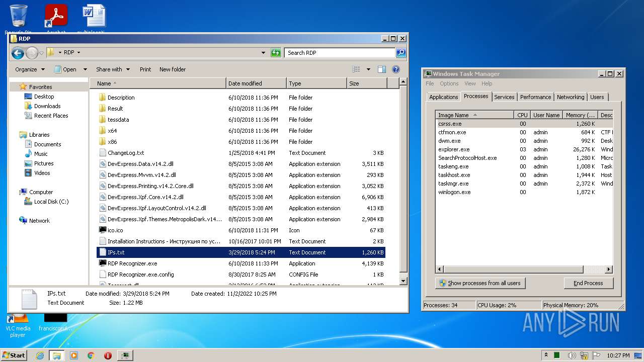644x362 pixels.
Task: Sort by Date modified column
Action: 256,83
